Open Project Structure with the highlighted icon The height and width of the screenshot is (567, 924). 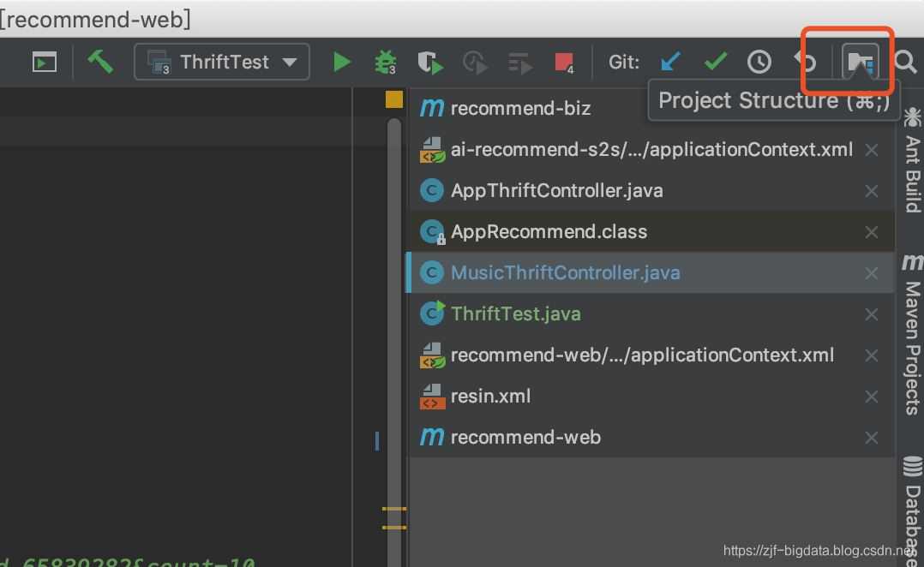click(861, 62)
